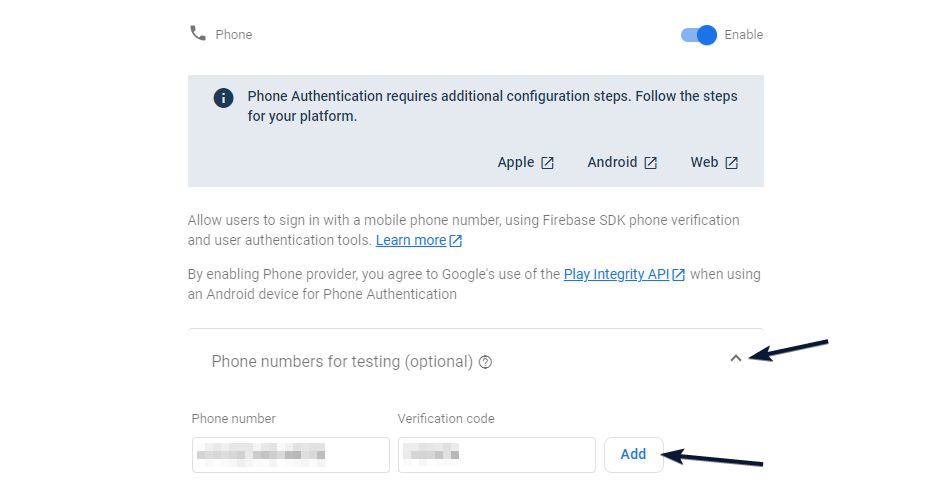The image size is (952, 492).
Task: Click the help icon beside testing numbers
Action: click(x=486, y=362)
